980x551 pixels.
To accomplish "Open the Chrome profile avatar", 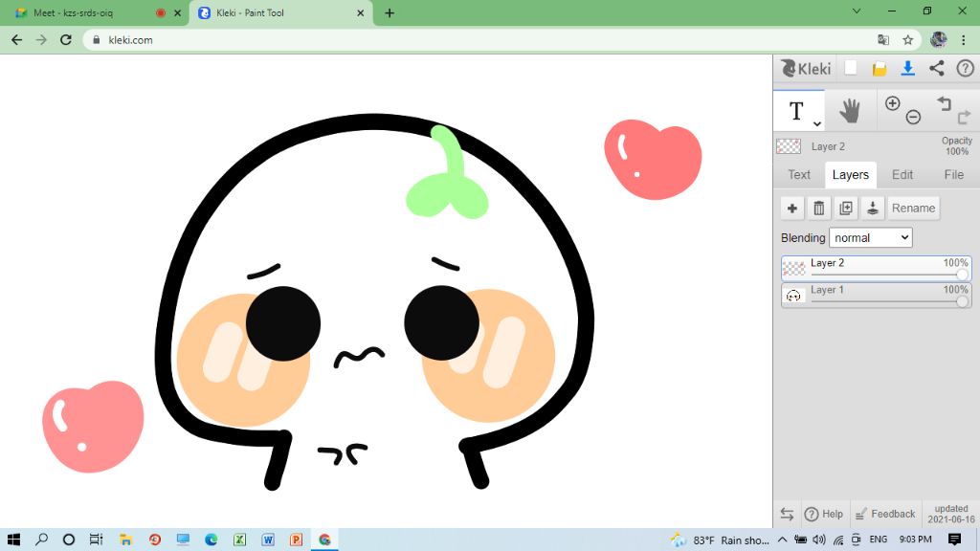I will [x=938, y=39].
